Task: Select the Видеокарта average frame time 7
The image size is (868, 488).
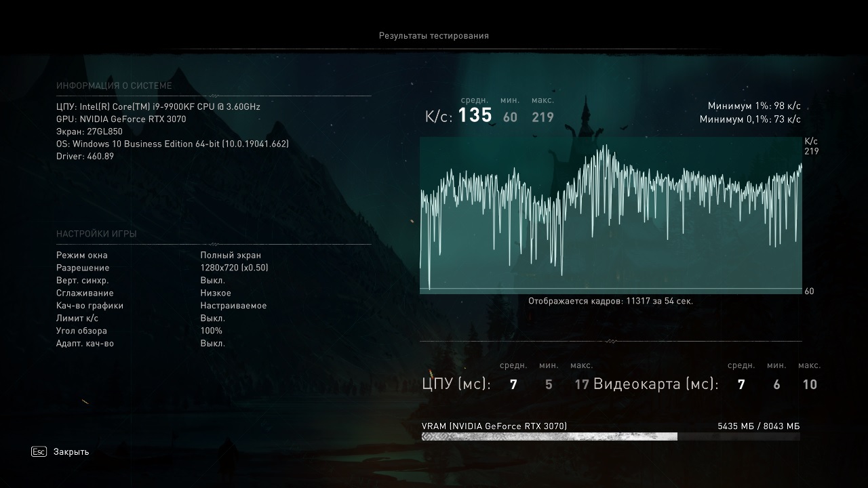Action: coord(741,385)
